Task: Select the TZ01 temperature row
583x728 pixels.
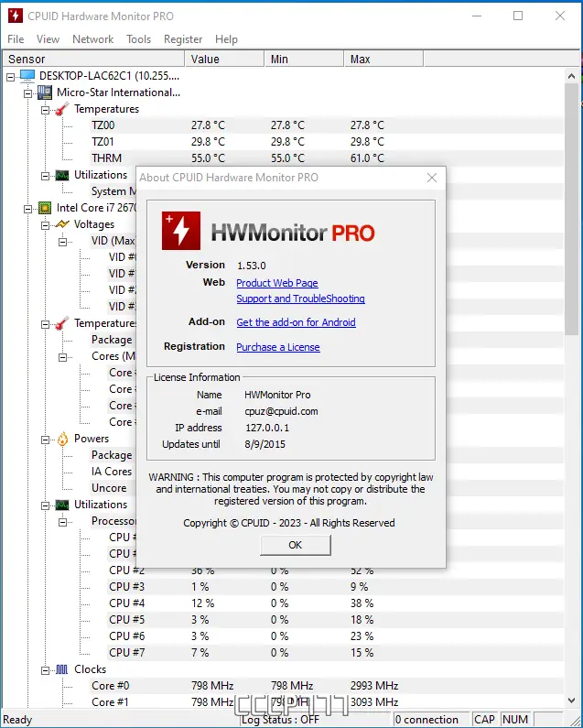Action: pyautogui.click(x=327, y=142)
